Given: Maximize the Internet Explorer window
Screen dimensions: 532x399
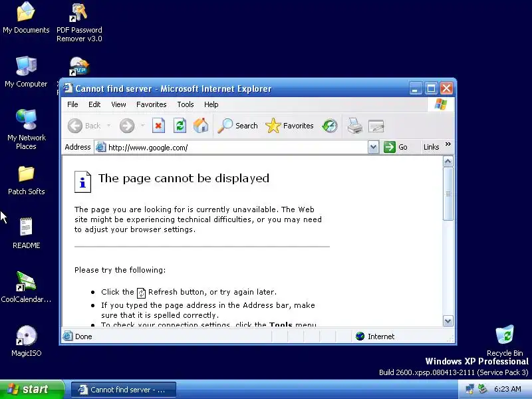Looking at the screenshot, I should (x=431, y=88).
